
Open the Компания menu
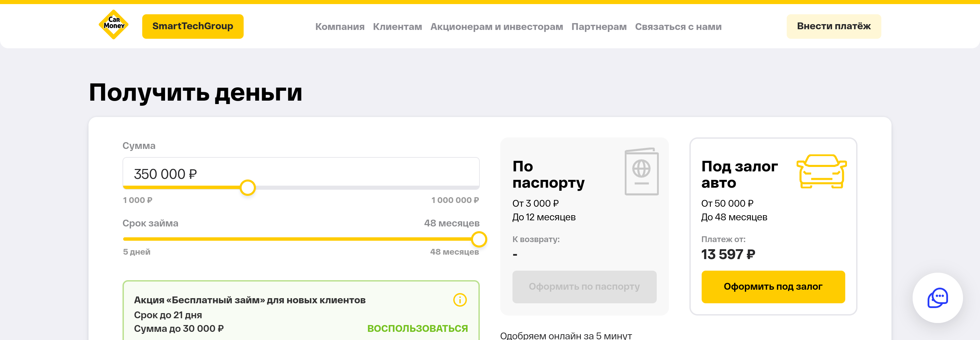(340, 27)
